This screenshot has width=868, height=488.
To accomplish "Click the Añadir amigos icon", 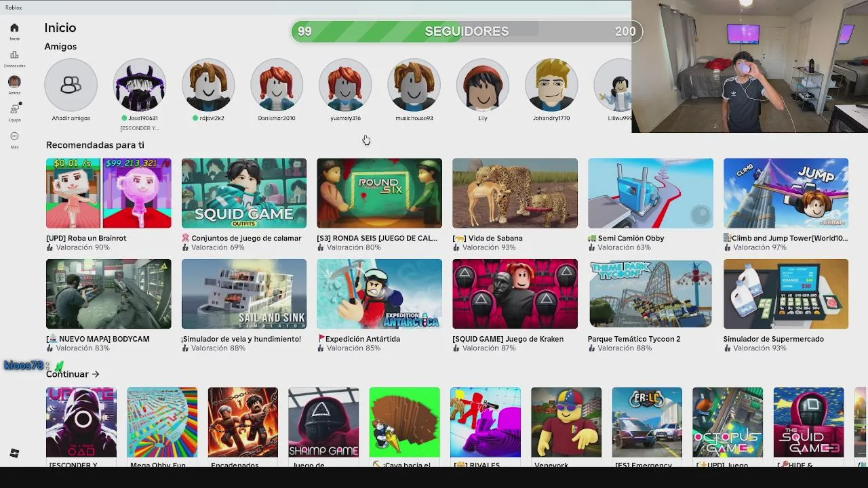I will pyautogui.click(x=71, y=85).
